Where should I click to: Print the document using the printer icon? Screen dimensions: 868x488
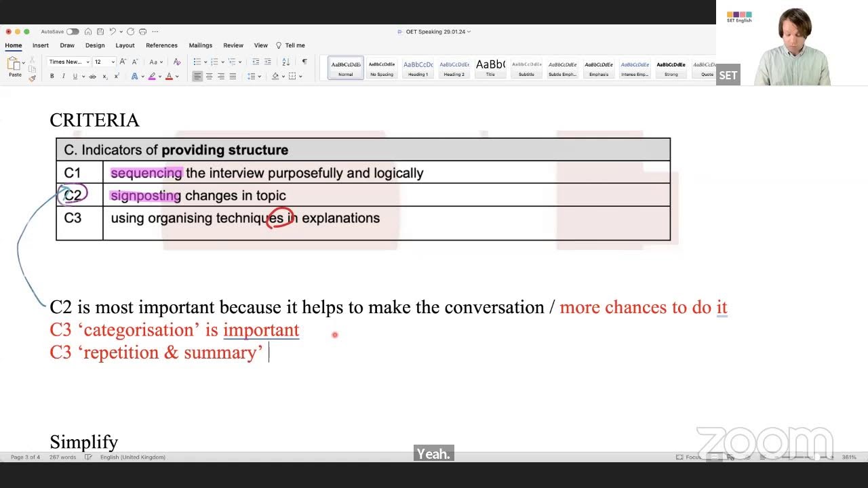tap(142, 32)
